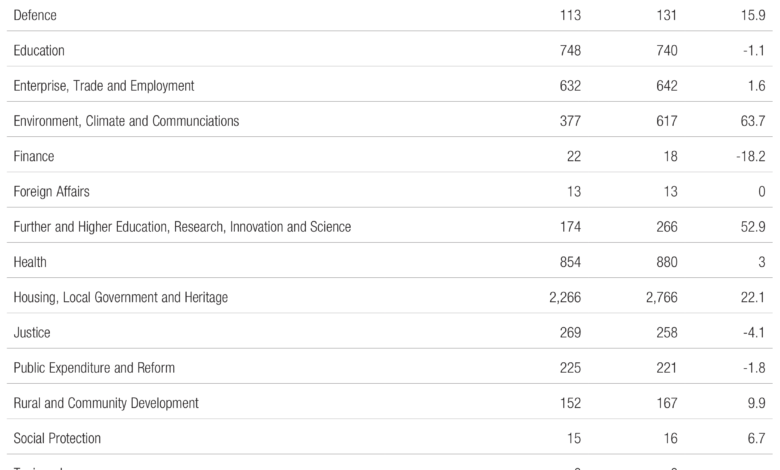Viewport: 780px width, 470px height.
Task: Click Public Expenditure and Reform label
Action: [x=94, y=367]
